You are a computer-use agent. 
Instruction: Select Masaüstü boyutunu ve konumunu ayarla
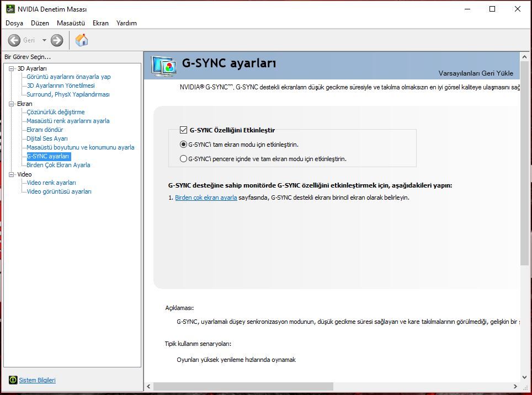click(81, 147)
